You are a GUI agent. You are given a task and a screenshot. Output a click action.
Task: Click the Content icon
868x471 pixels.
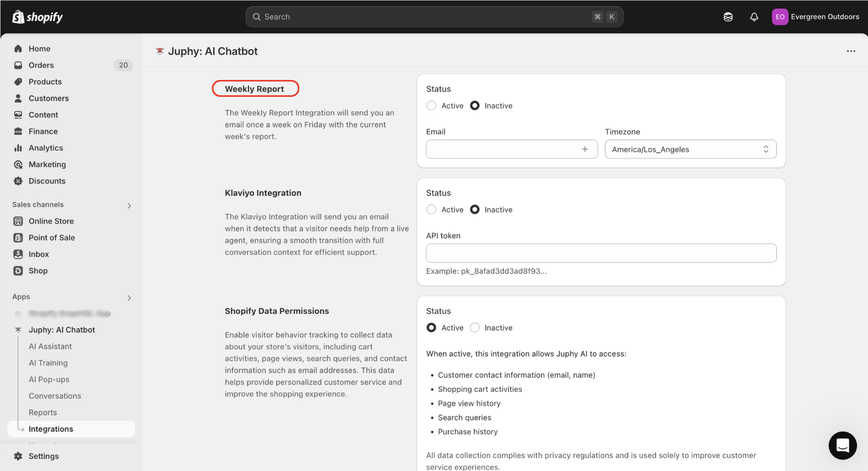click(18, 114)
